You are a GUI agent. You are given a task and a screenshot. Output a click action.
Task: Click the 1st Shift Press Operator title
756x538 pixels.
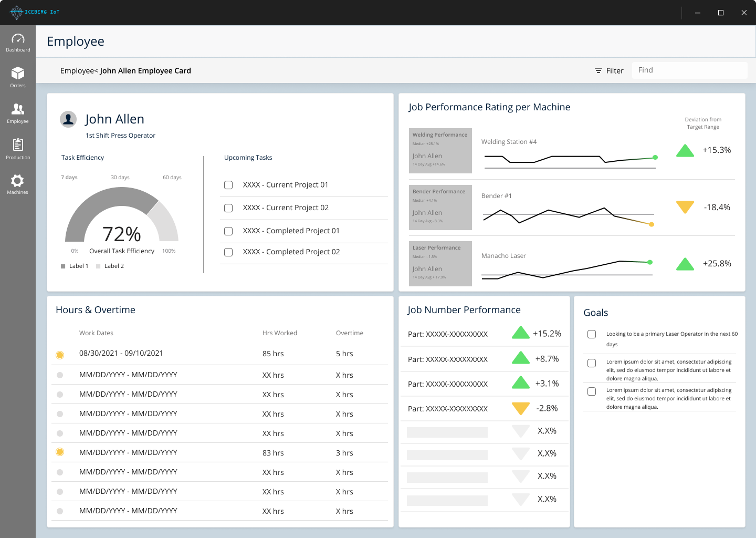[x=121, y=136]
